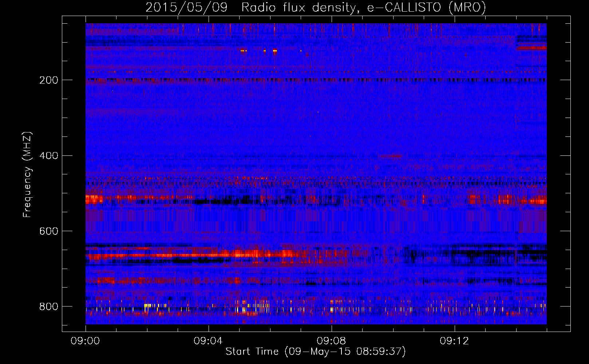Click the plot title '2015/05/09 Radio flux density, e-CALLISTO (MRO)'

(x=316, y=8)
